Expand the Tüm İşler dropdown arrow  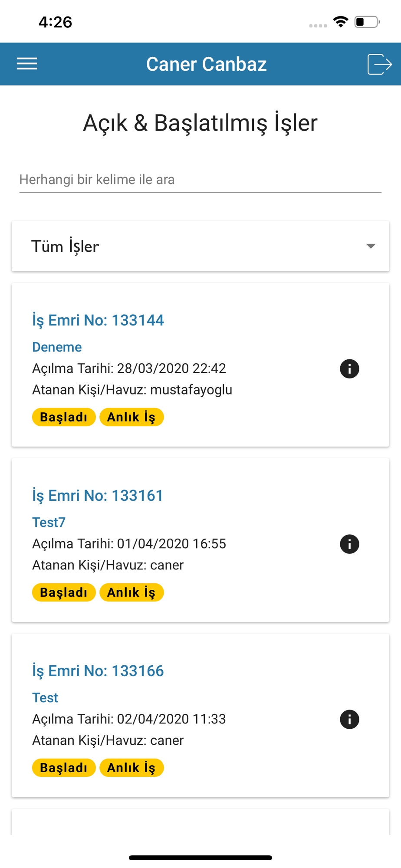click(x=371, y=246)
